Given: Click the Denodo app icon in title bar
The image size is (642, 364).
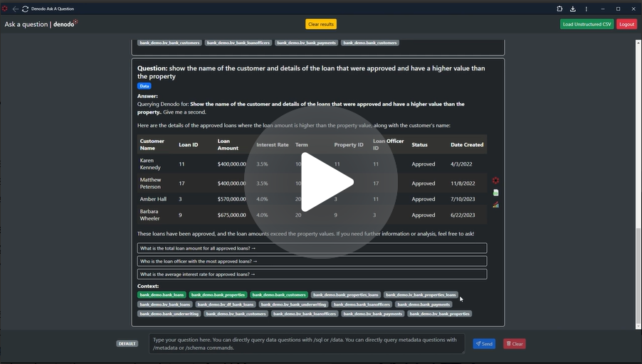Looking at the screenshot, I should click(x=5, y=9).
